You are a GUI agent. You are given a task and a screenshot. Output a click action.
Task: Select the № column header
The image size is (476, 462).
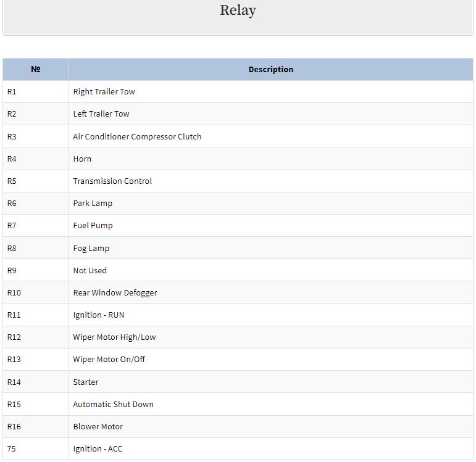click(36, 69)
